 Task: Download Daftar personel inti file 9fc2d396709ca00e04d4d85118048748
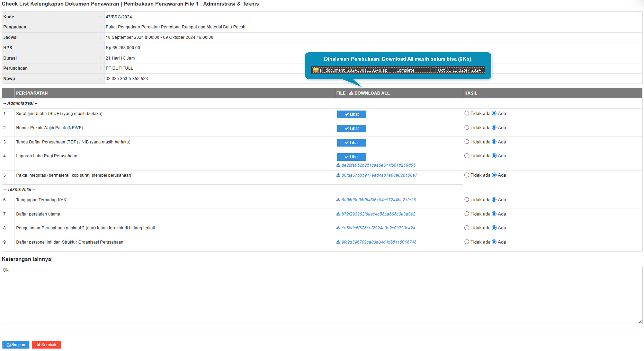click(x=376, y=242)
